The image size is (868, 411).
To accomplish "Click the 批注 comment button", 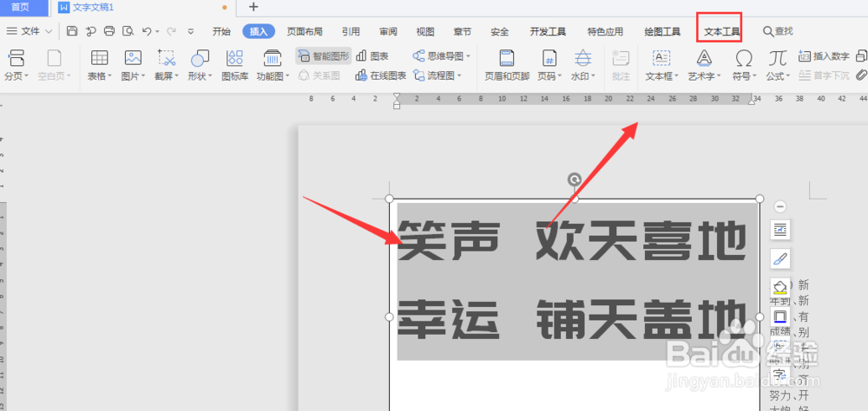I will (621, 65).
